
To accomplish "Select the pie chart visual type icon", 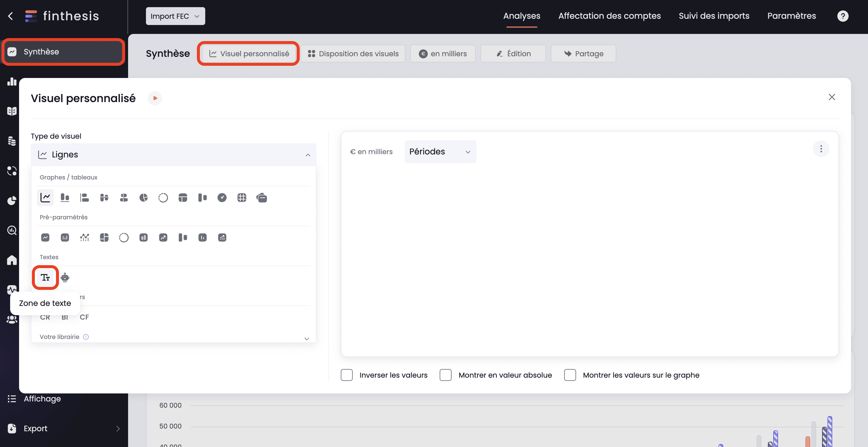I will pyautogui.click(x=144, y=198).
